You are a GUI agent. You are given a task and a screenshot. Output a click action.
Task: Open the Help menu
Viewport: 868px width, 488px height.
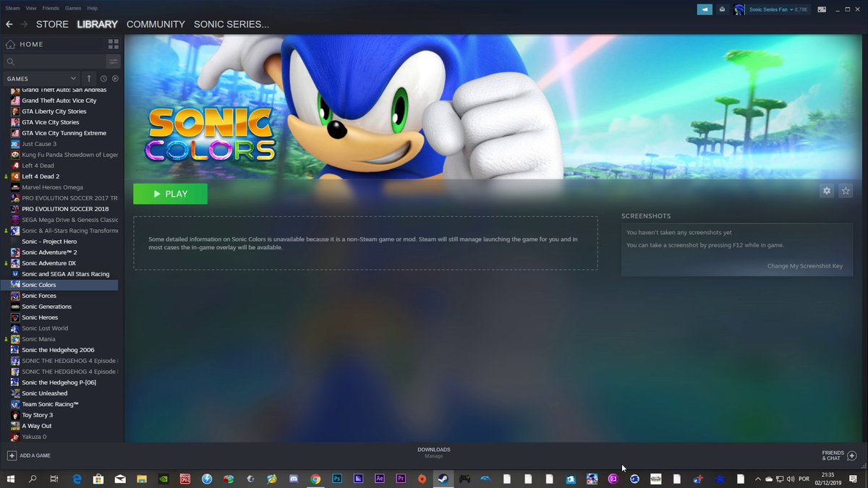[x=93, y=8]
